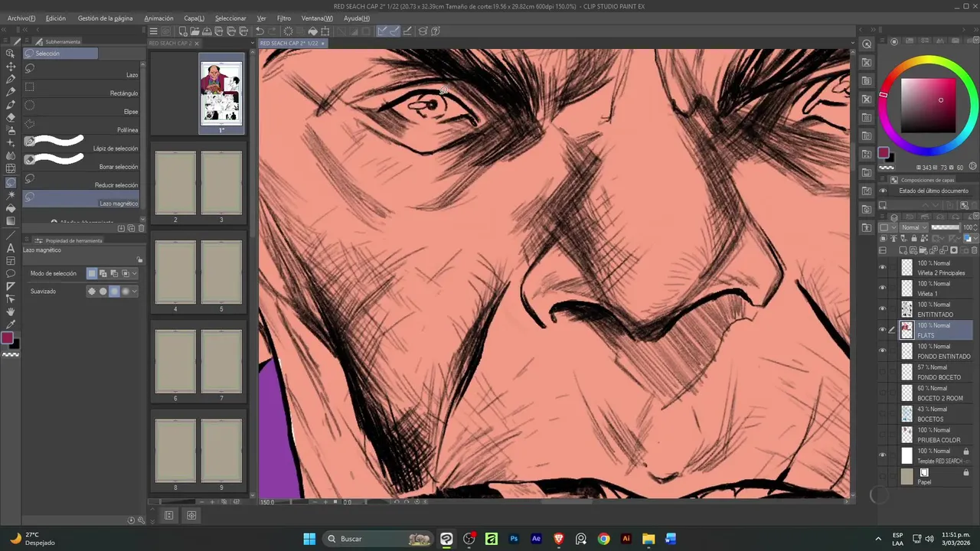Toggle visibility of FONDO ENTINTADO layer
The height and width of the screenshot is (551, 980).
coord(883,350)
